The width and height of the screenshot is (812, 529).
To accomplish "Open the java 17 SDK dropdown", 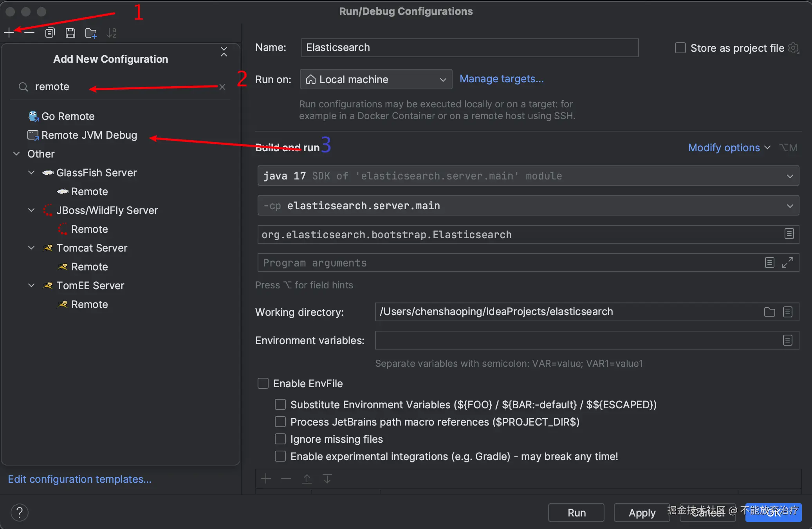I will (x=528, y=176).
